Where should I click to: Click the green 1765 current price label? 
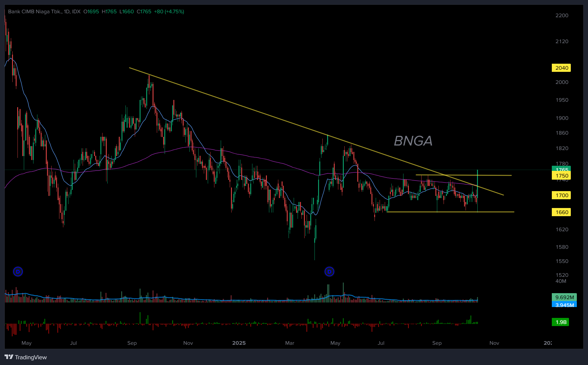(561, 168)
